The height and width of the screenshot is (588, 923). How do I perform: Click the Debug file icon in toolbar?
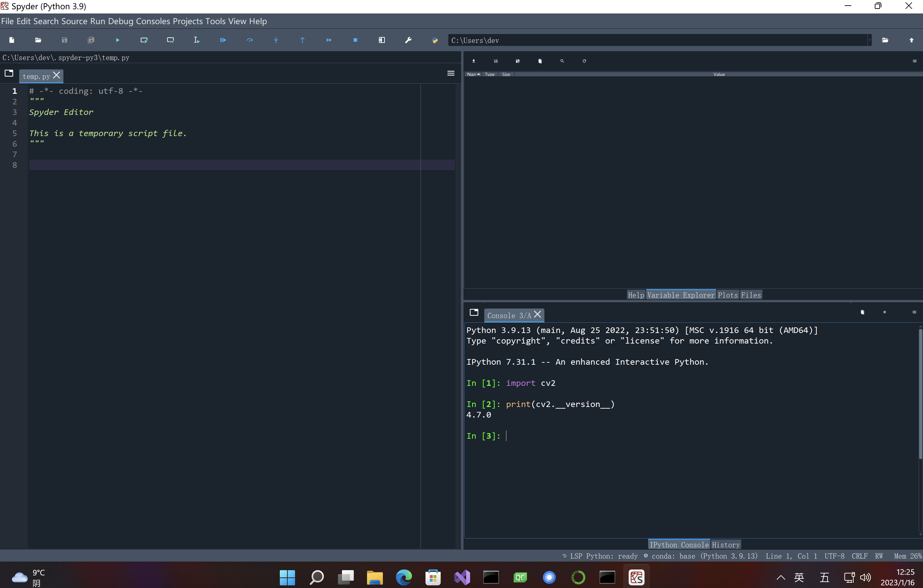pos(223,40)
